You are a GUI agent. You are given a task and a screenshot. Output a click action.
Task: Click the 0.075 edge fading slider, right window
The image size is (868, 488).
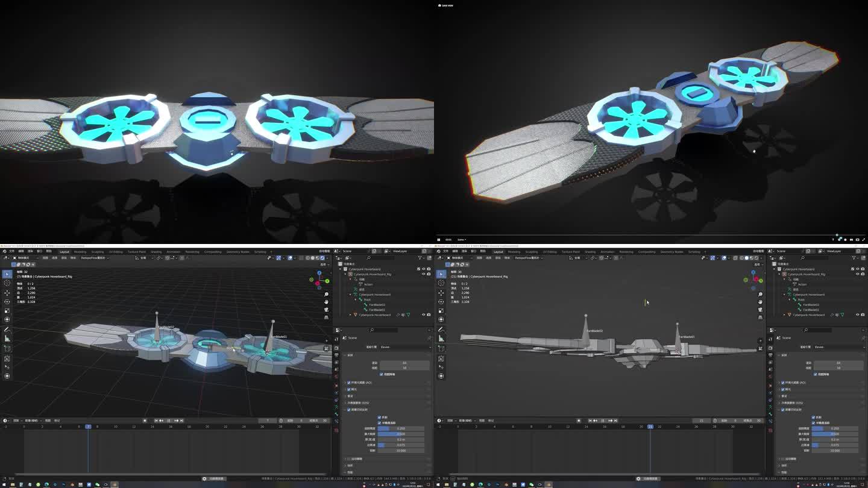click(835, 445)
